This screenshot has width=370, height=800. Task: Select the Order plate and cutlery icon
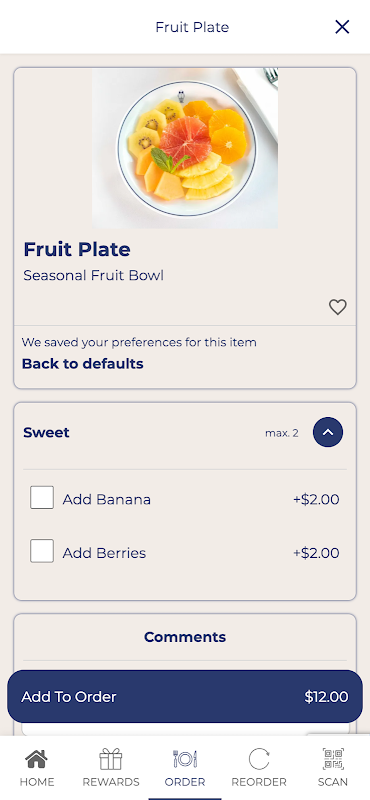(x=185, y=759)
